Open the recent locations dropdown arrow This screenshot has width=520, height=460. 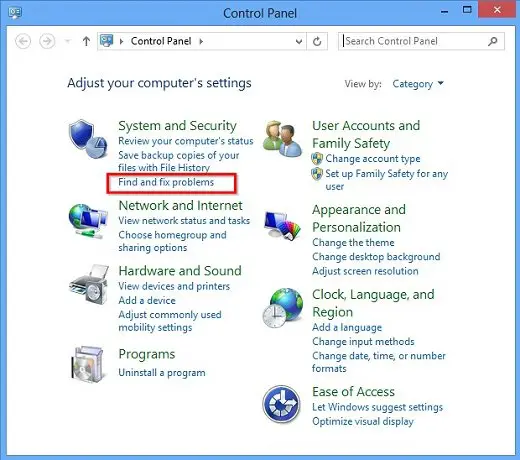click(x=68, y=41)
